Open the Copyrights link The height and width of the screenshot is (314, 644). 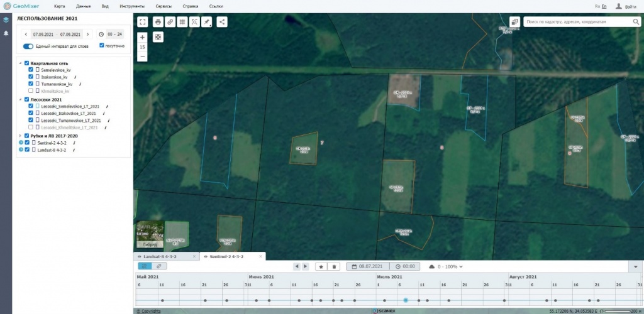[x=148, y=311]
